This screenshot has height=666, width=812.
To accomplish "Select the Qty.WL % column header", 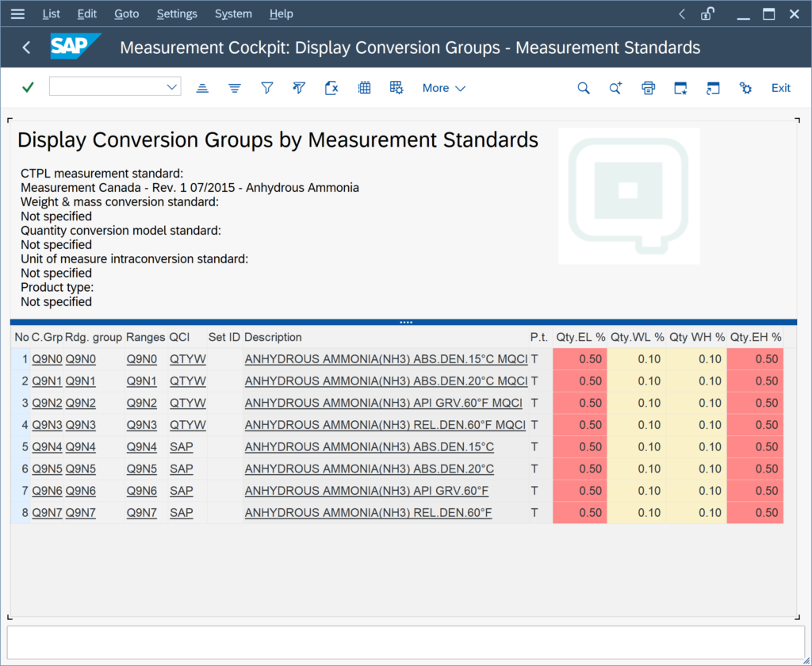I will coord(637,337).
